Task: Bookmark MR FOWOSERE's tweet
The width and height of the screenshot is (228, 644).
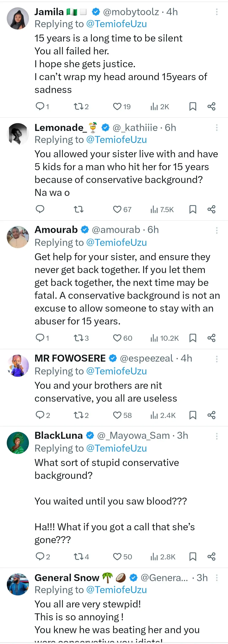Action: click(x=193, y=415)
